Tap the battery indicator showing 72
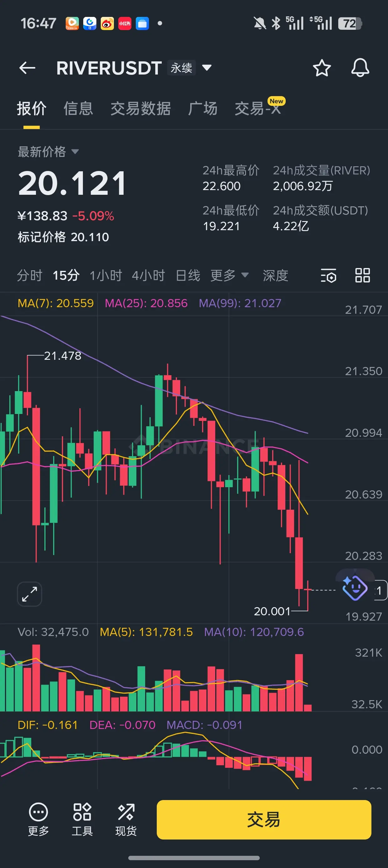Image resolution: width=388 pixels, height=868 pixels. pos(350,23)
